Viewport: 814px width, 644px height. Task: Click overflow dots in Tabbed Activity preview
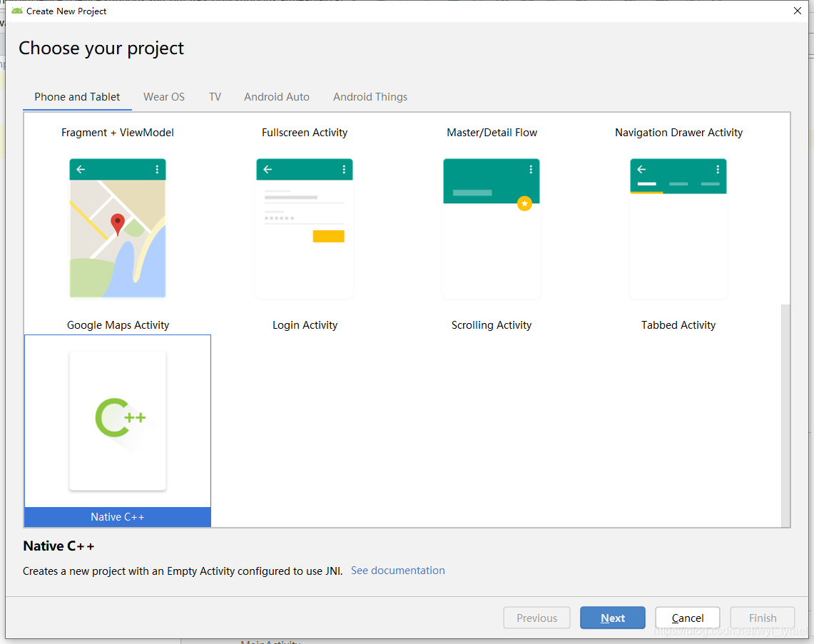click(x=718, y=169)
